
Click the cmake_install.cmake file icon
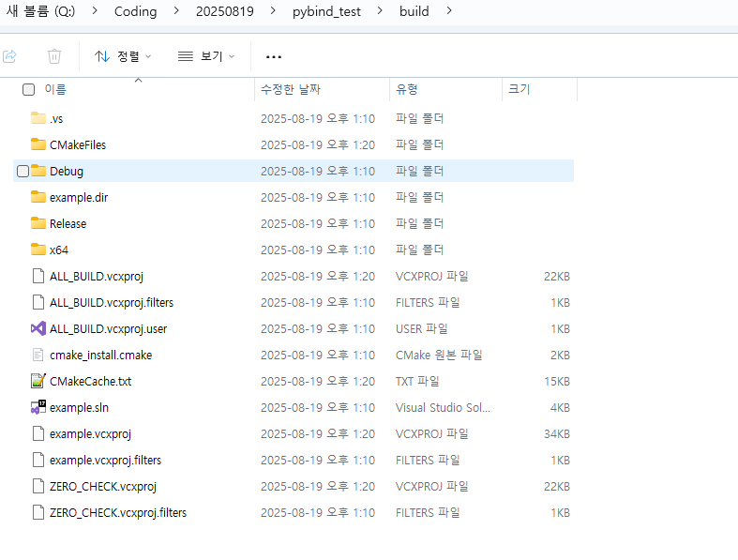click(x=38, y=355)
